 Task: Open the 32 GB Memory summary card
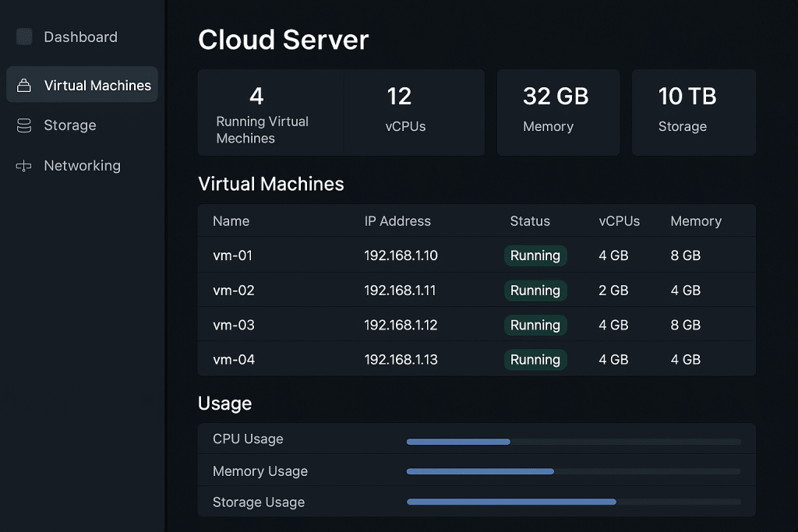pos(558,112)
